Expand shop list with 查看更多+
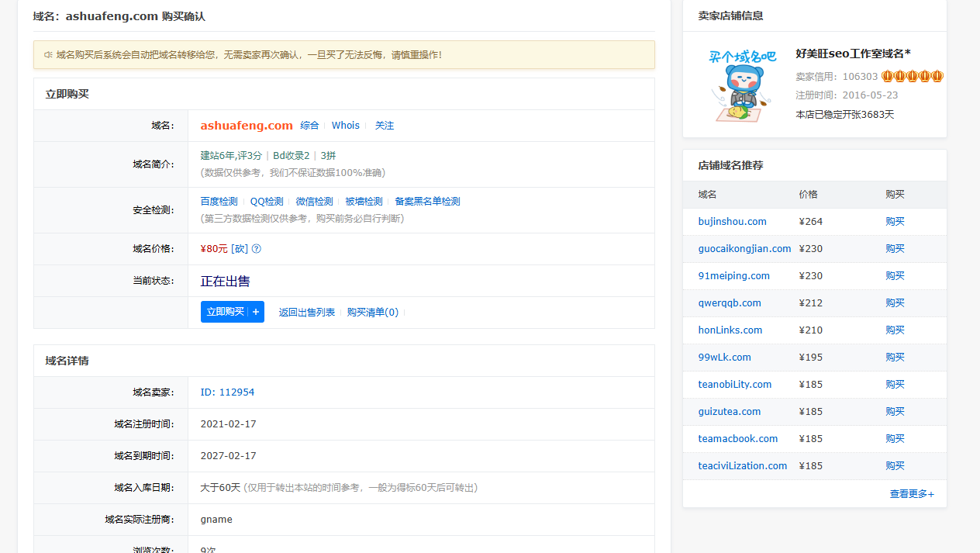Image resolution: width=980 pixels, height=553 pixels. (x=912, y=494)
